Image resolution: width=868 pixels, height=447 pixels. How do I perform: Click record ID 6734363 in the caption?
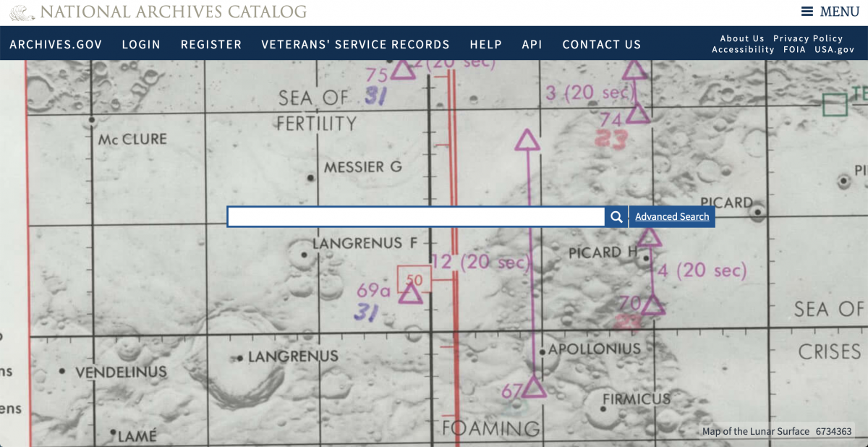[833, 432]
